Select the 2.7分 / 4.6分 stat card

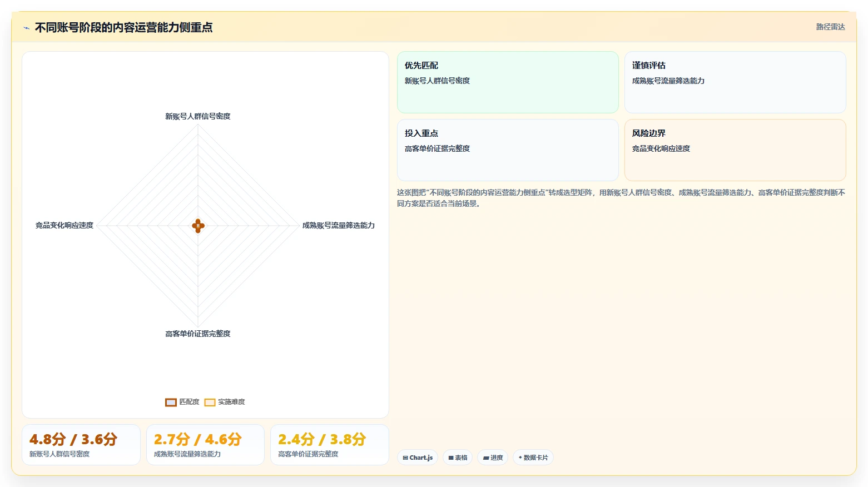[x=205, y=445]
